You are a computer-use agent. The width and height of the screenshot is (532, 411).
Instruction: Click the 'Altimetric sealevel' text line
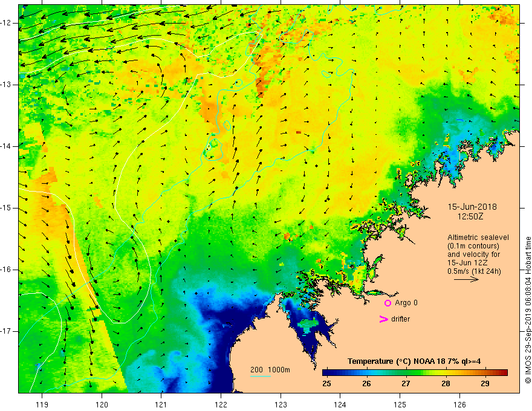pos(478,238)
